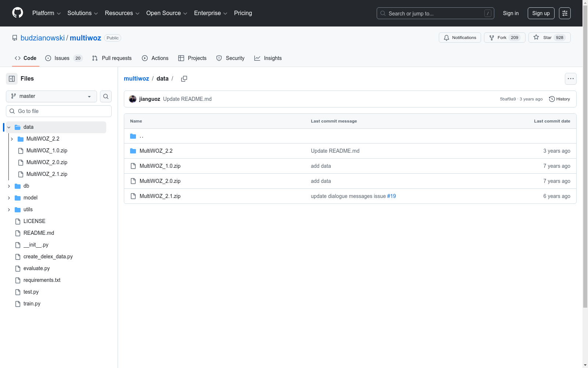Go to the GitHub homepage logo
The image size is (588, 368).
tap(18, 13)
